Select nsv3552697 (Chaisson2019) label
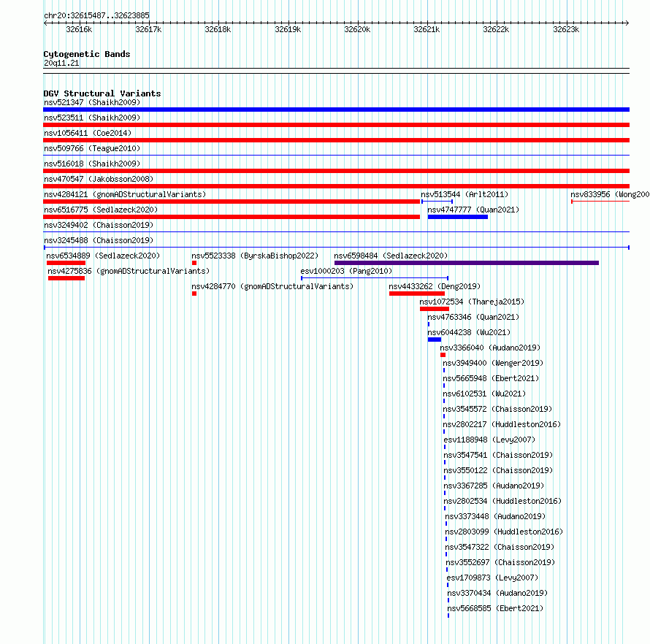This screenshot has width=650, height=644. [500, 562]
